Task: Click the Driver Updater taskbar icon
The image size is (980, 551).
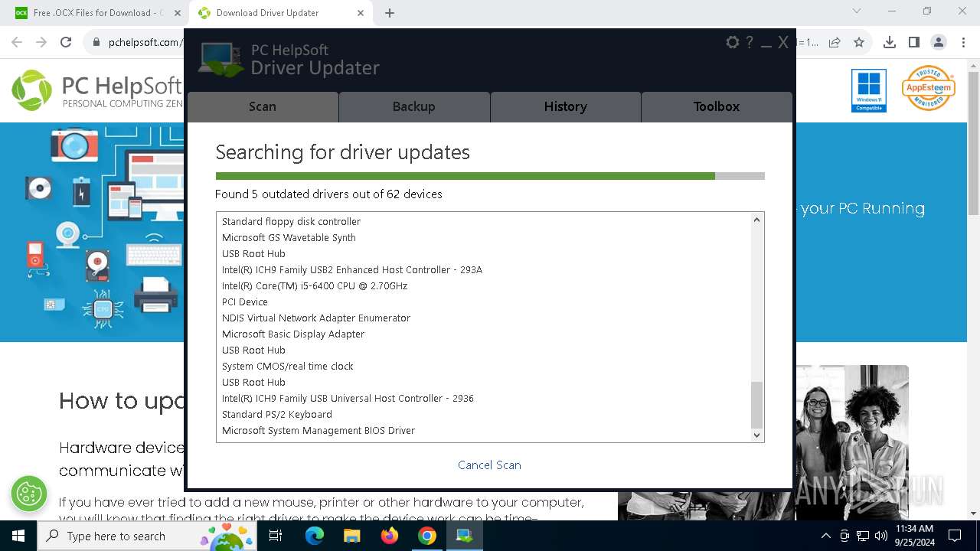Action: [464, 536]
